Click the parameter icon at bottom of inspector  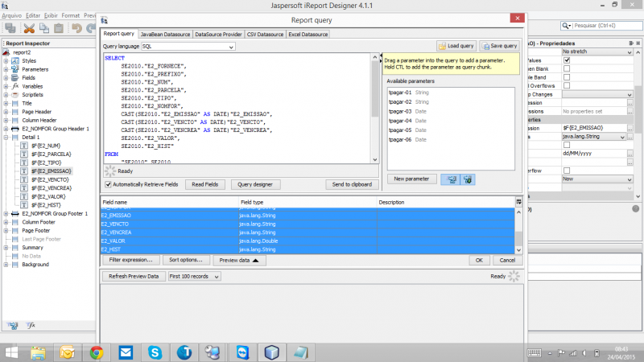point(12,325)
